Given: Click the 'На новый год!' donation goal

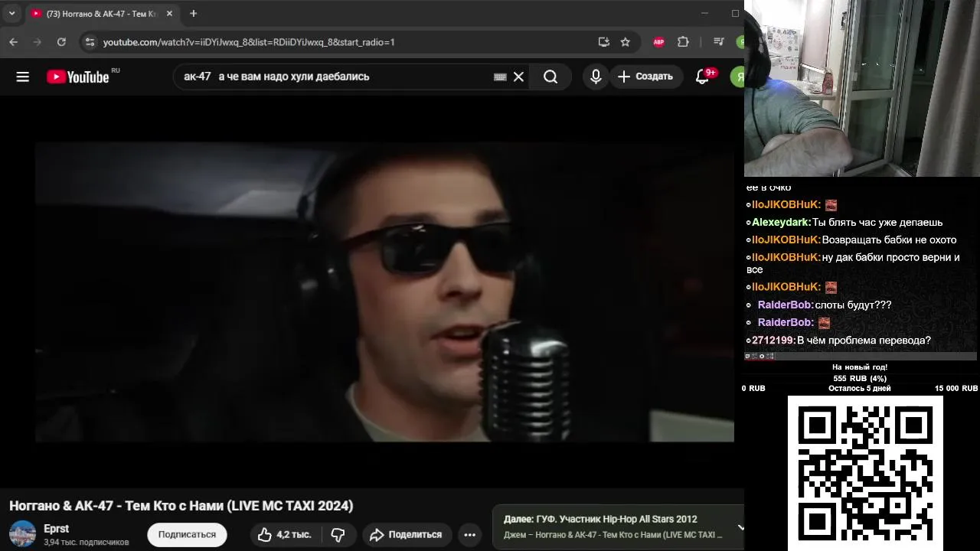Looking at the screenshot, I should [x=860, y=367].
